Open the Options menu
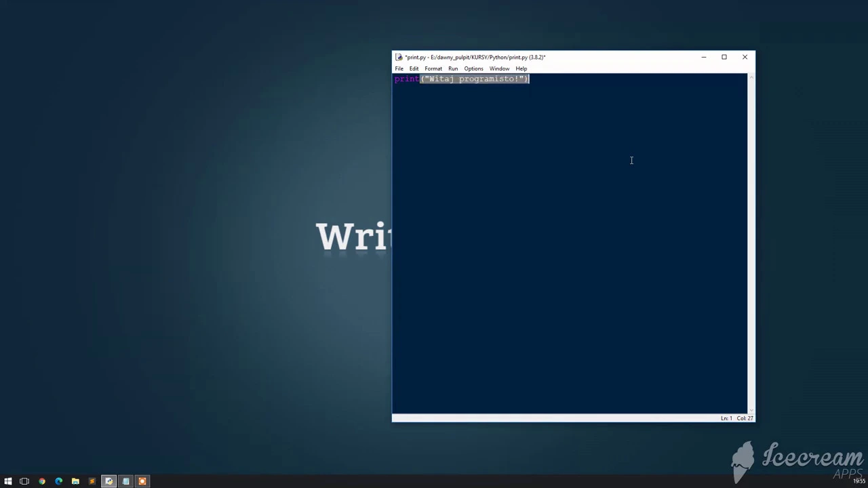The image size is (868, 488). pyautogui.click(x=473, y=68)
